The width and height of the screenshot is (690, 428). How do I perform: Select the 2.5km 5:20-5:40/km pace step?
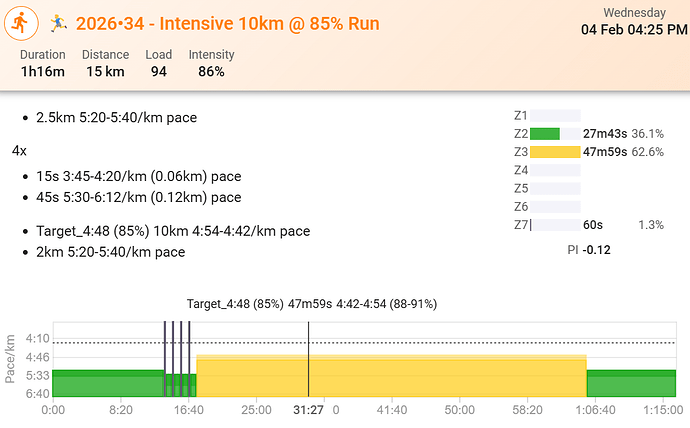tap(116, 118)
